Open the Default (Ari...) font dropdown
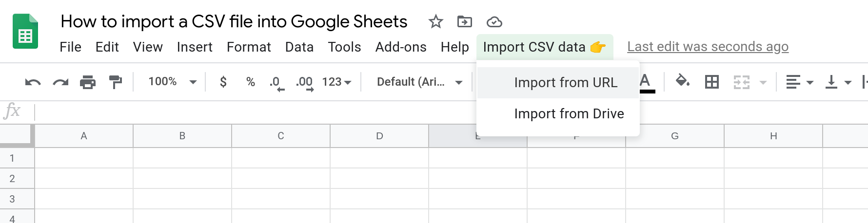 [420, 82]
